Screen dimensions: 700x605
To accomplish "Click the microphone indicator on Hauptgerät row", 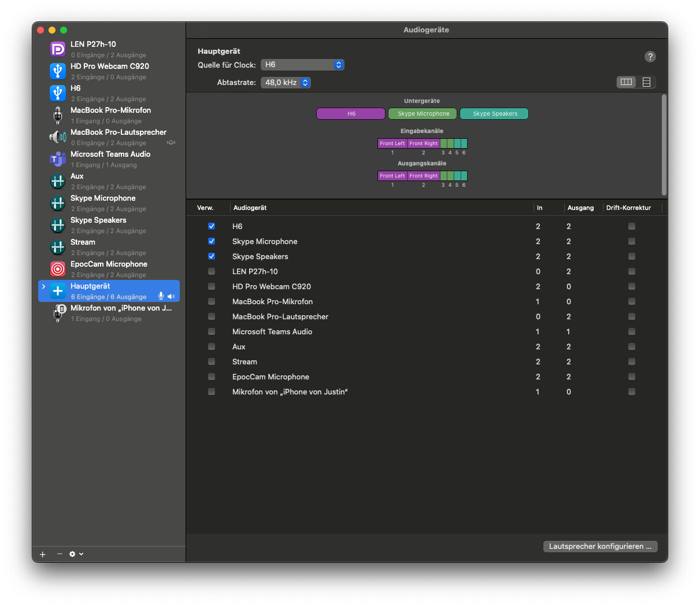I will pyautogui.click(x=161, y=296).
